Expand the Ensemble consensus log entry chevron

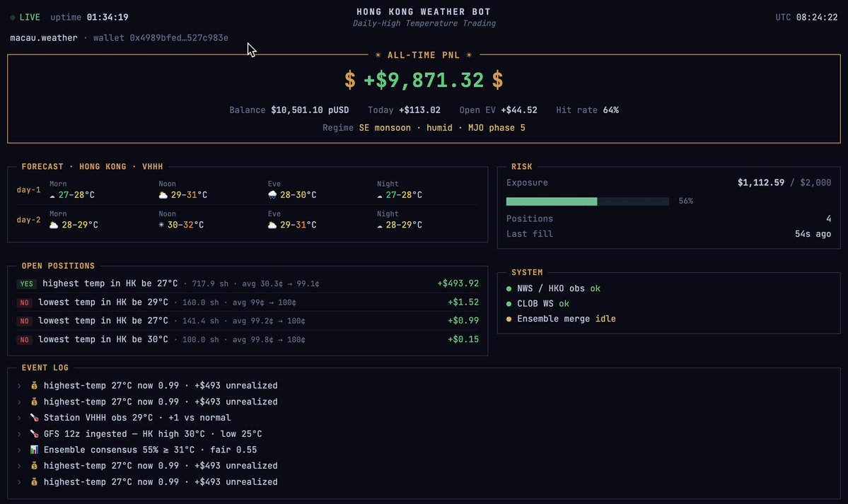click(20, 450)
